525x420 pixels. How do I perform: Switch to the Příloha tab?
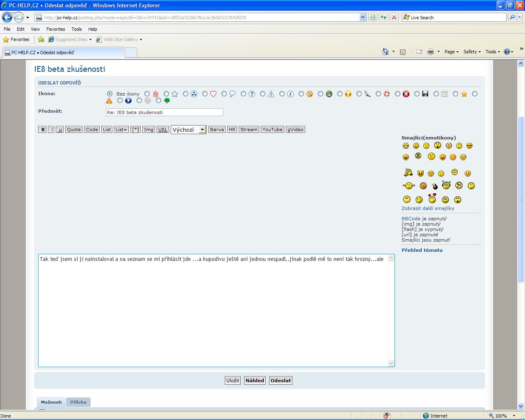78,402
